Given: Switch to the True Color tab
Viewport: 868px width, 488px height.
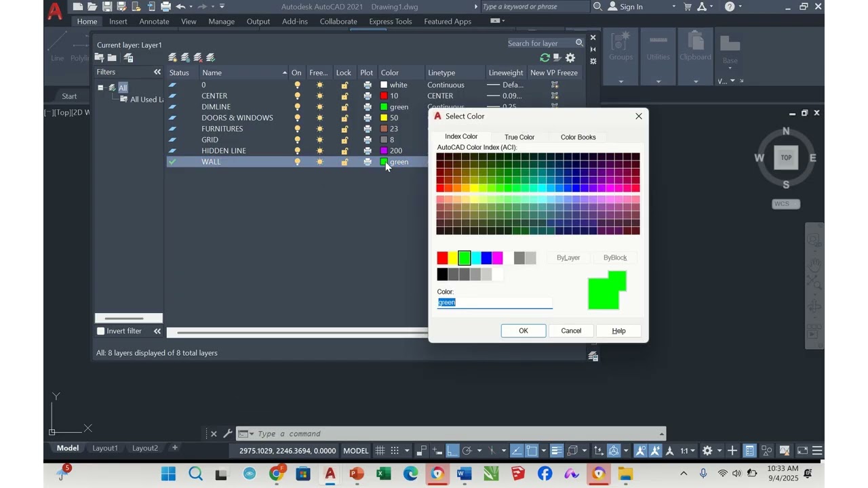Looking at the screenshot, I should [519, 137].
